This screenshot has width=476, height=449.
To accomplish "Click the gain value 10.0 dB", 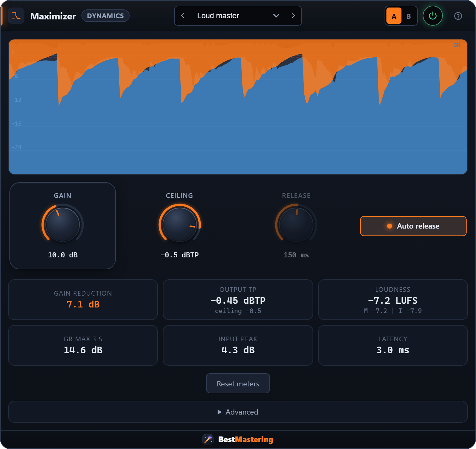I will 63,255.
